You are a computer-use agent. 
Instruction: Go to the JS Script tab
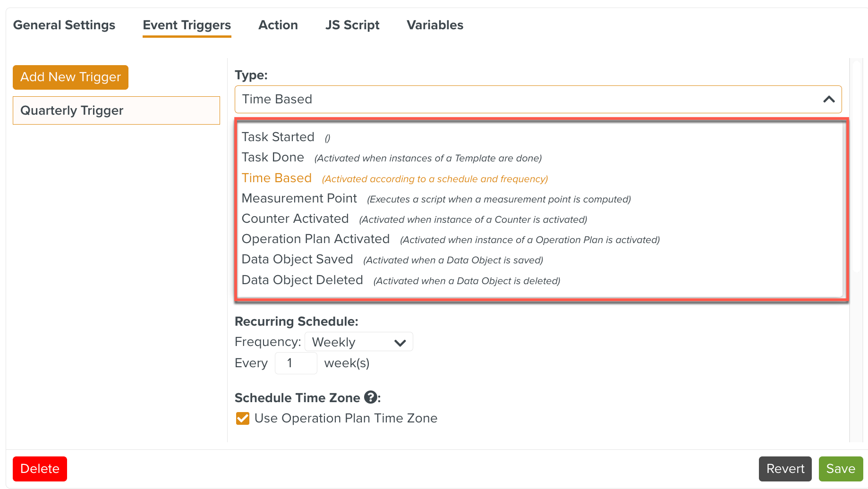pos(352,25)
